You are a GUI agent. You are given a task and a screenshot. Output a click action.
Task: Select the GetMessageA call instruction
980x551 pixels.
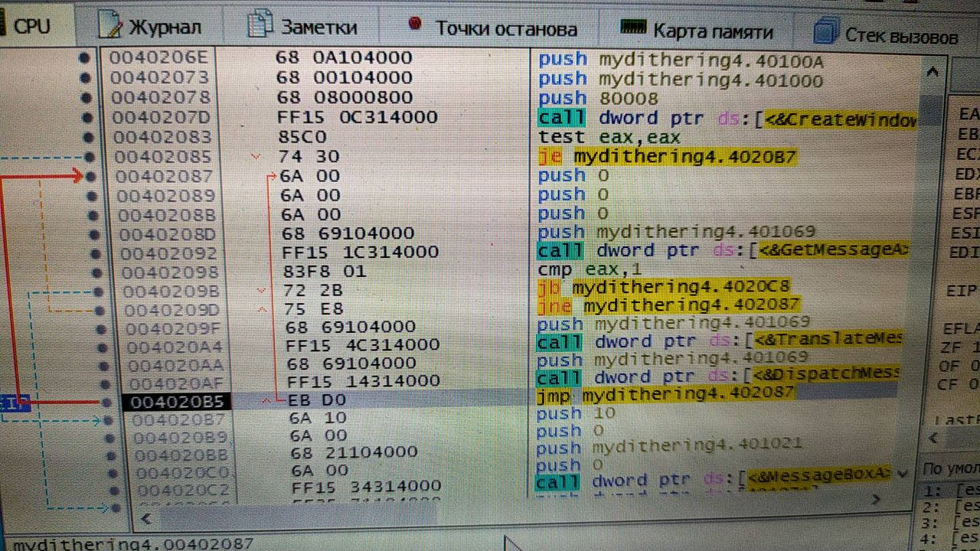pyautogui.click(x=723, y=250)
